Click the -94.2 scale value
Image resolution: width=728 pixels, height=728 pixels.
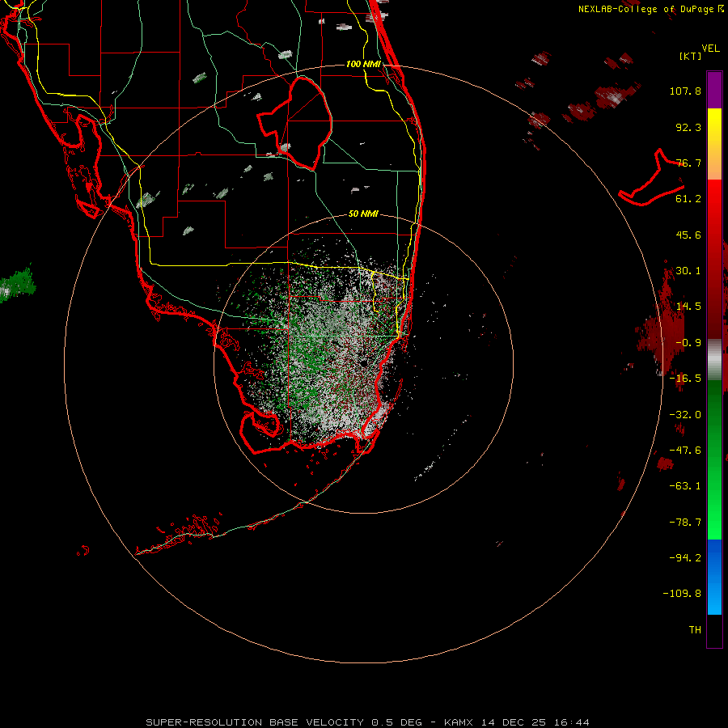[x=685, y=557]
